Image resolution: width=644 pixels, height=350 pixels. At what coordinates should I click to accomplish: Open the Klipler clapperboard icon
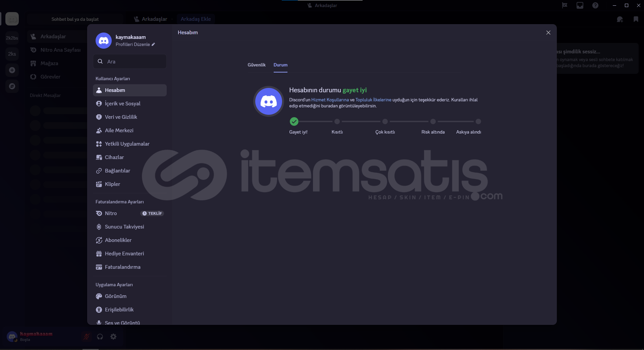[99, 184]
